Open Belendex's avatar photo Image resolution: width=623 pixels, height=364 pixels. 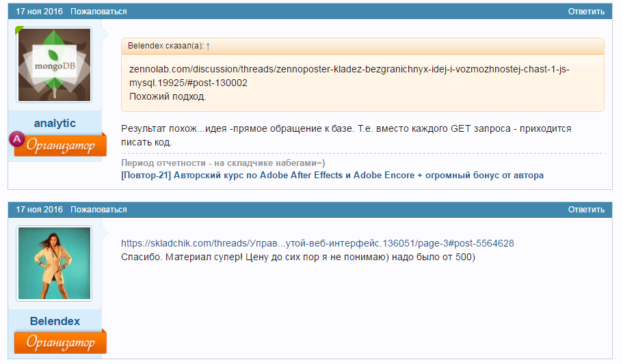point(55,263)
